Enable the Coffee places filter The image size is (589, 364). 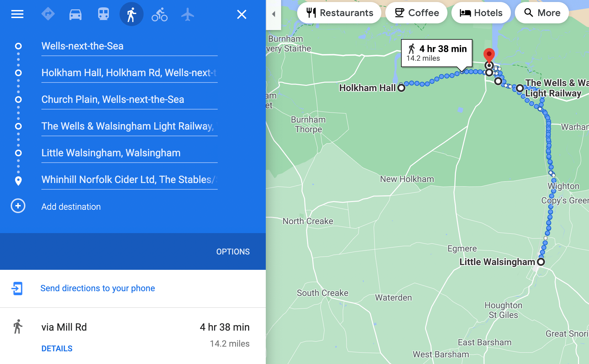(x=416, y=13)
